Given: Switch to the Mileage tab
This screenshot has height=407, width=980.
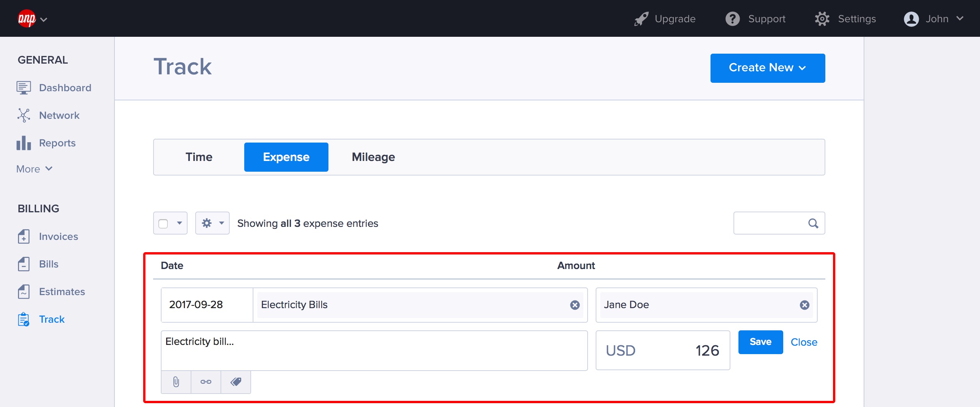Looking at the screenshot, I should tap(373, 157).
